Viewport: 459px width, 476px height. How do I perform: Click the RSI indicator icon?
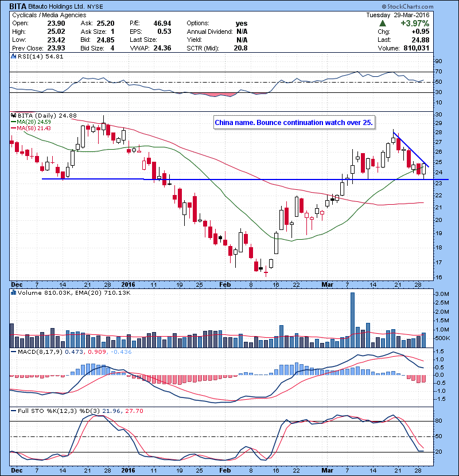coord(13,56)
